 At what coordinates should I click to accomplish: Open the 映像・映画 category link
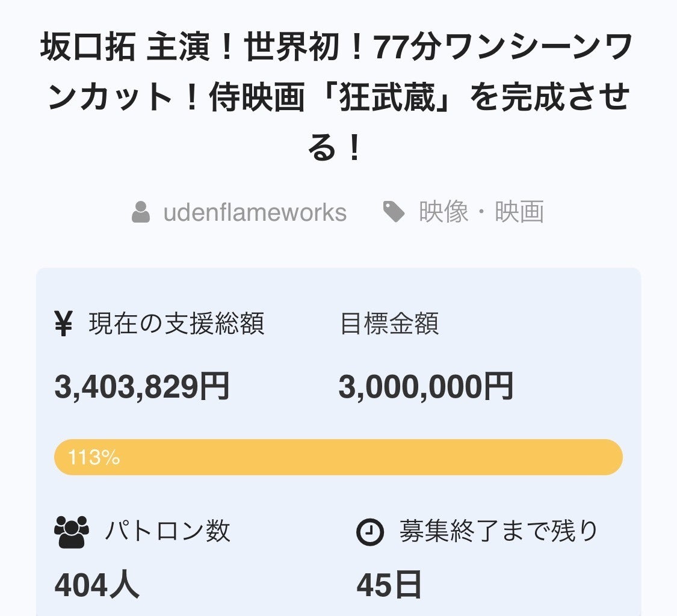(481, 212)
